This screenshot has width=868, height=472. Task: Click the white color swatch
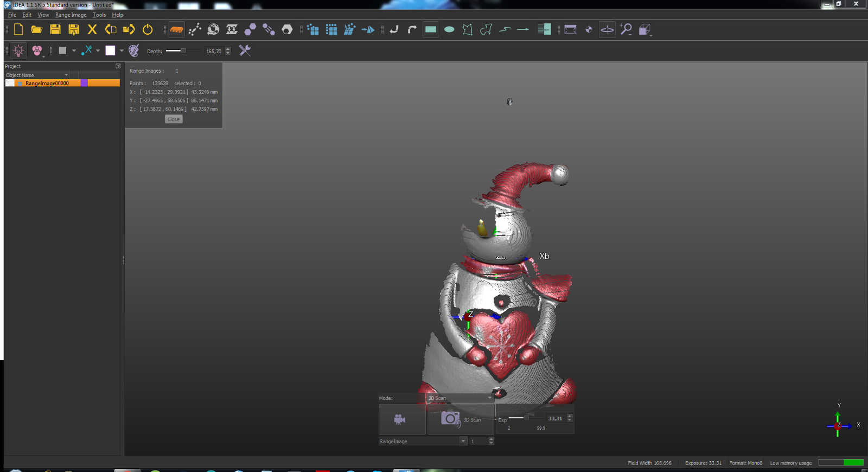point(110,50)
